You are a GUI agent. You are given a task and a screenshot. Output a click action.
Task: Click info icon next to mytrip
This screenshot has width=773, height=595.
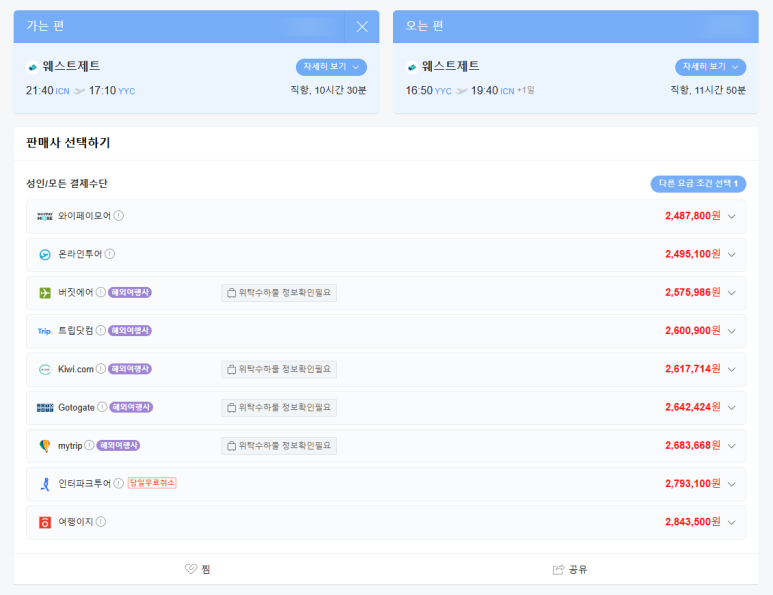[x=89, y=445]
